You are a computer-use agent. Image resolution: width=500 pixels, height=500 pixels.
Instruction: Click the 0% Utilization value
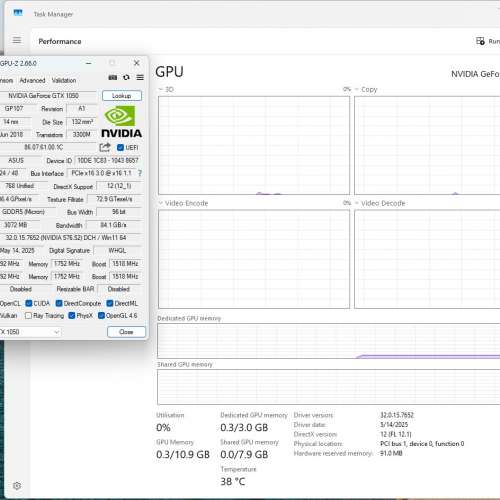pos(163,427)
